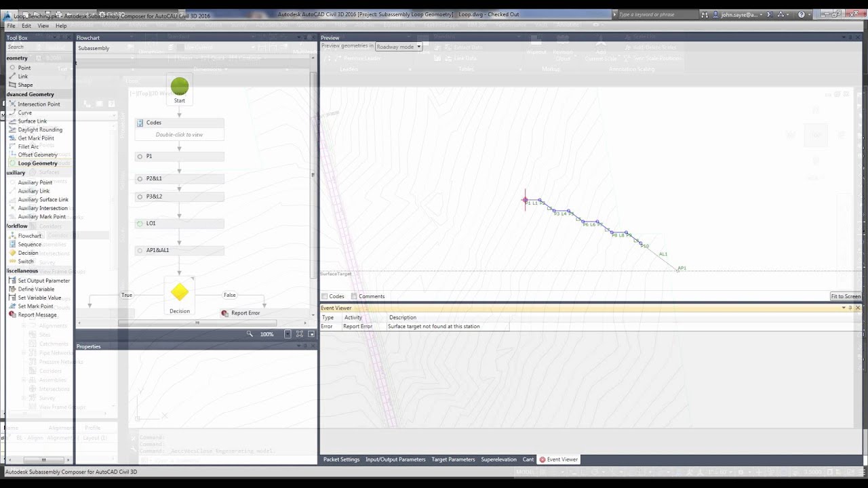Select the P1 node in flowchart

179,157
